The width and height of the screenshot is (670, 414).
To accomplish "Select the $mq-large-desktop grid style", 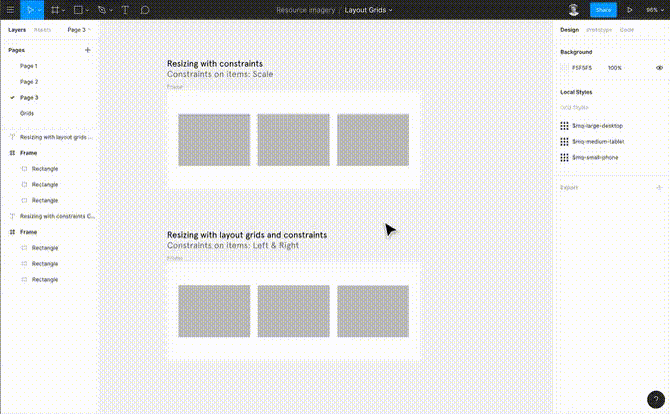I will tap(597, 126).
